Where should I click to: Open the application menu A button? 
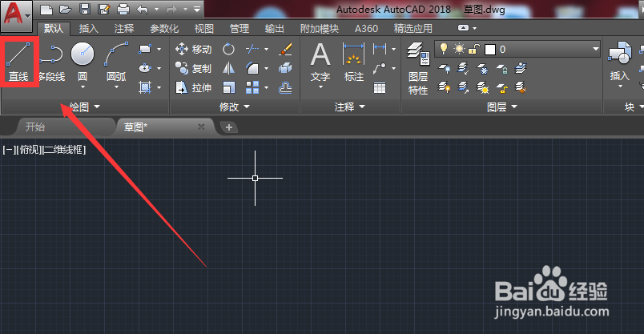(16, 15)
